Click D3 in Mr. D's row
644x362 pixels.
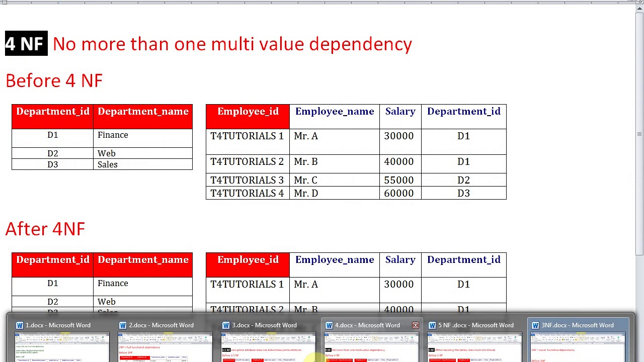463,193
